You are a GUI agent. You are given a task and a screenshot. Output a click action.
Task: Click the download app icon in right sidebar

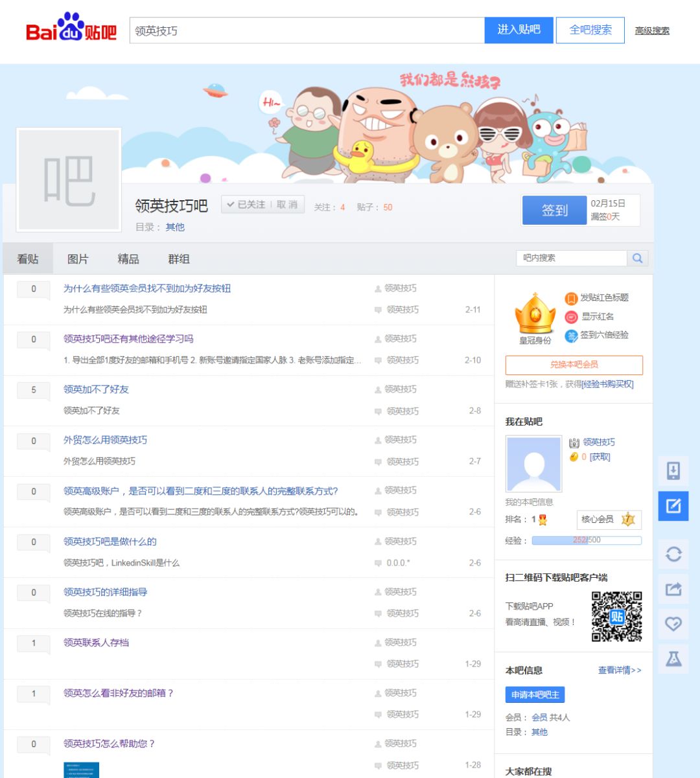point(673,471)
